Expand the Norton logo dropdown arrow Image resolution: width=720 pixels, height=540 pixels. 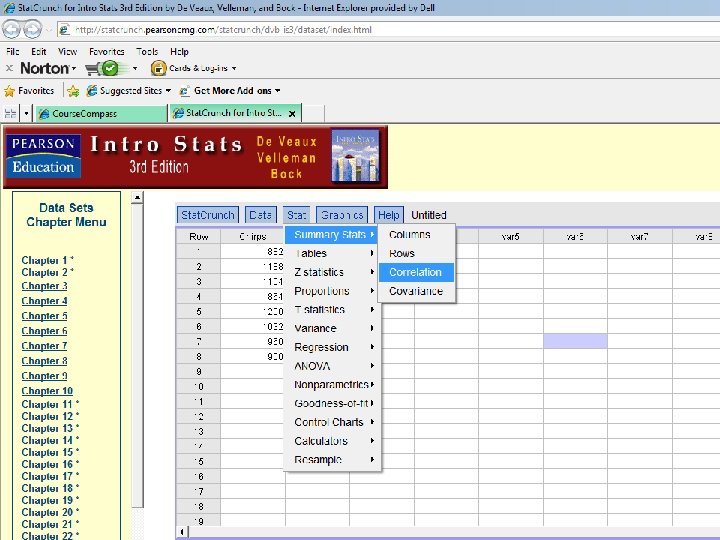[x=74, y=68]
